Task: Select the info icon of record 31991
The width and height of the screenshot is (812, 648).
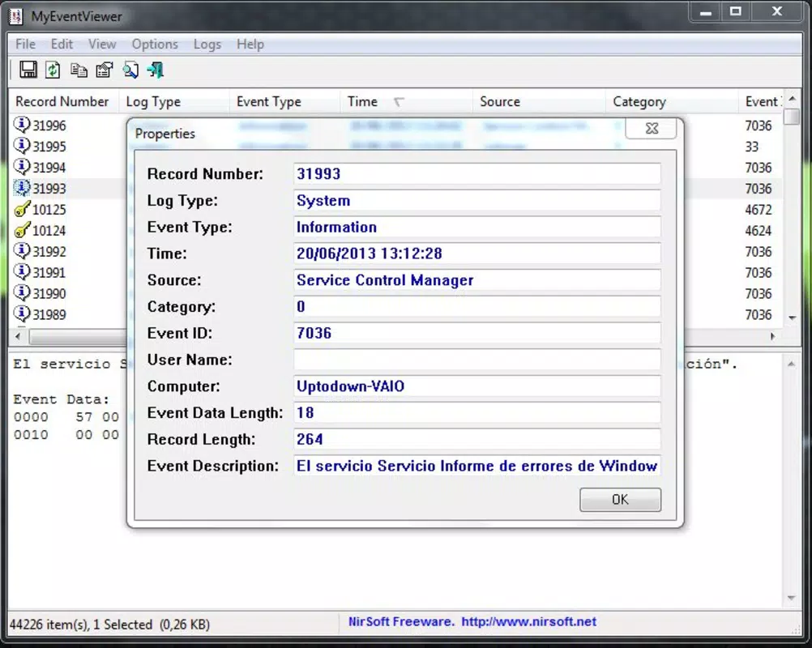Action: 21,271
